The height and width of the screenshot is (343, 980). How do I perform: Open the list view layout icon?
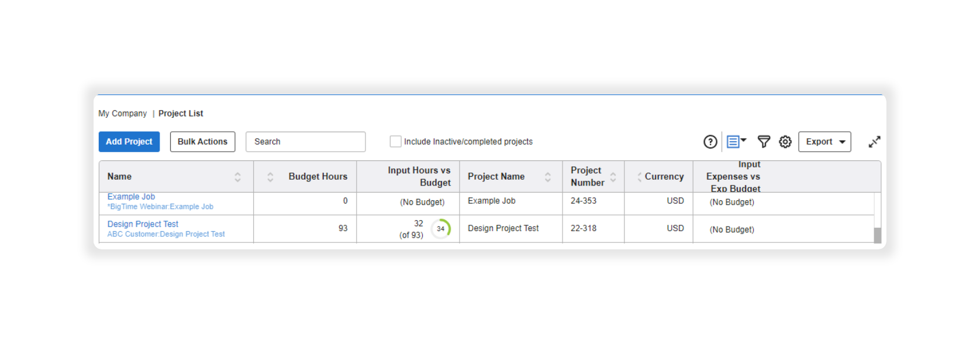click(735, 142)
